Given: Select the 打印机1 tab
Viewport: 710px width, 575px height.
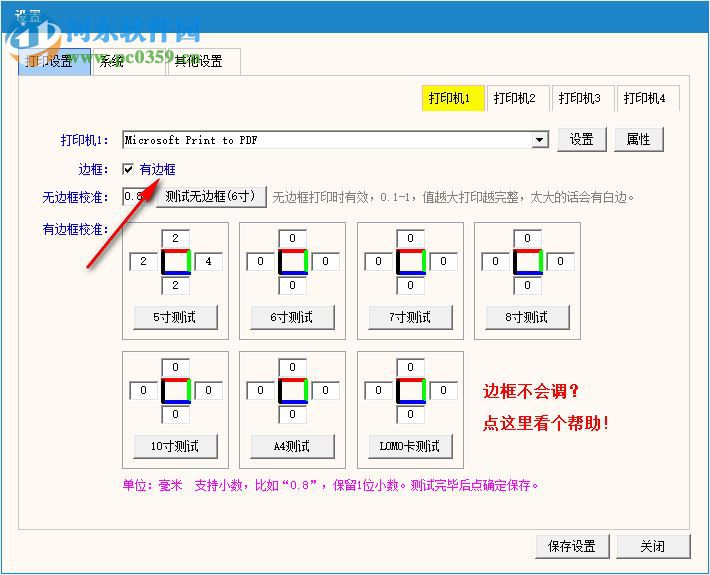Looking at the screenshot, I should [453, 98].
